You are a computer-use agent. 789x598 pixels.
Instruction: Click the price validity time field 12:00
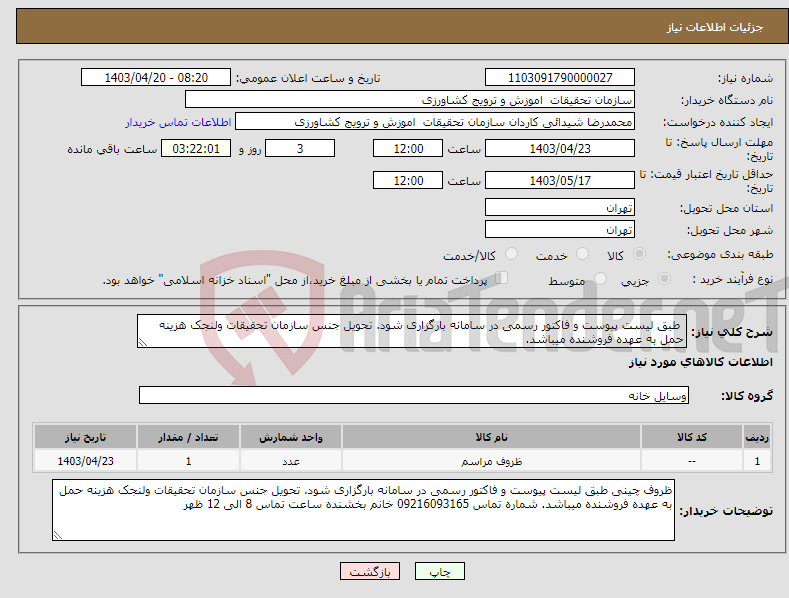pyautogui.click(x=408, y=180)
